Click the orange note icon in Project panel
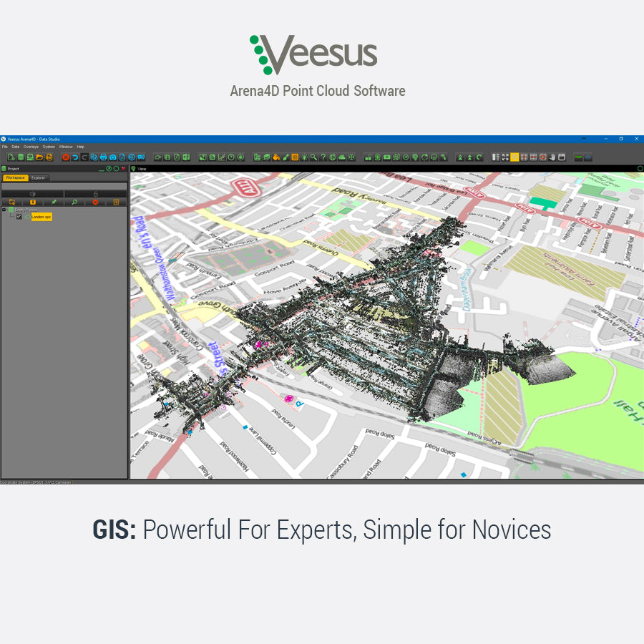 click(116, 202)
